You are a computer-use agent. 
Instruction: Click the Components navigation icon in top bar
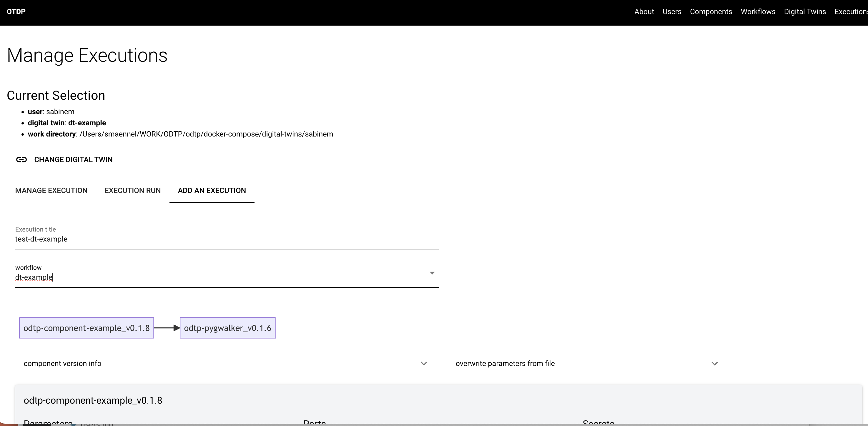[711, 12]
